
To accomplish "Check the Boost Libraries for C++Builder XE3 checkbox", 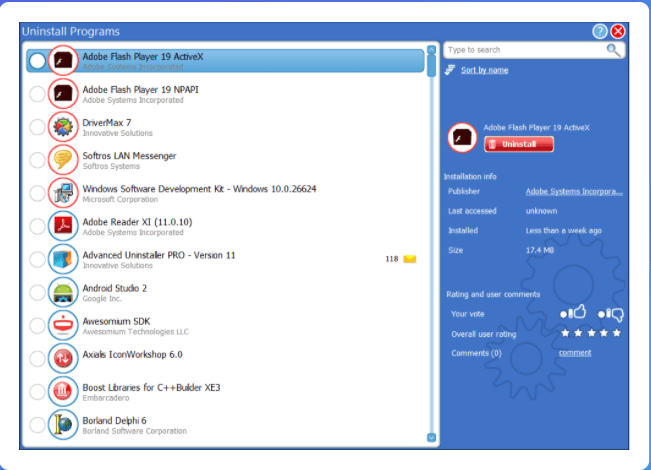I will point(37,392).
